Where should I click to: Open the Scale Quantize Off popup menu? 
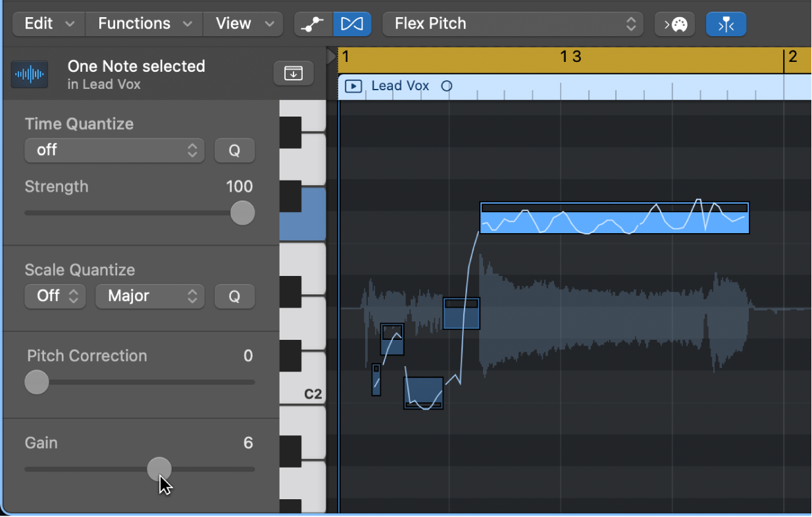click(x=55, y=296)
